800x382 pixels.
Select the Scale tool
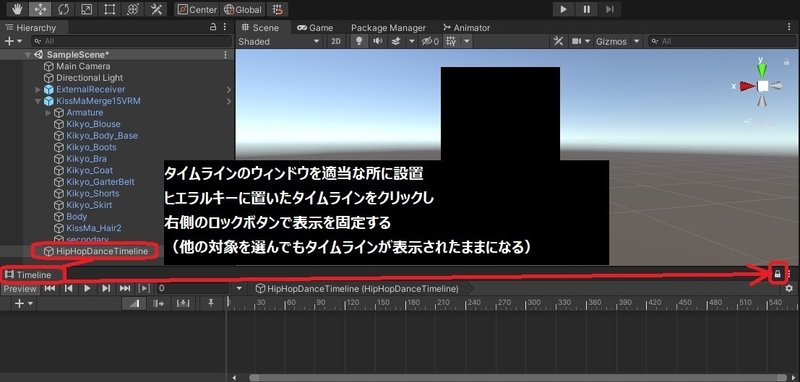point(87,9)
